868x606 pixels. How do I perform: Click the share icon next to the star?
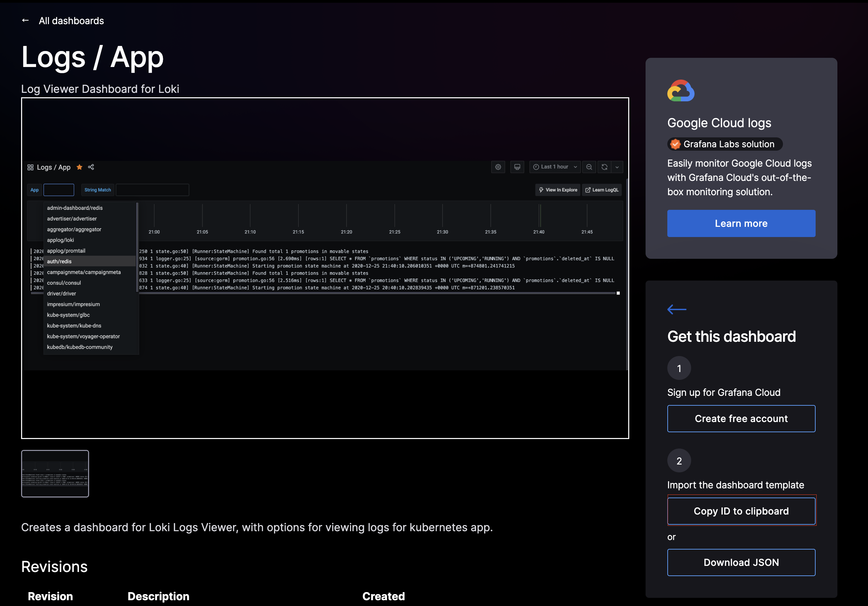pyautogui.click(x=91, y=167)
